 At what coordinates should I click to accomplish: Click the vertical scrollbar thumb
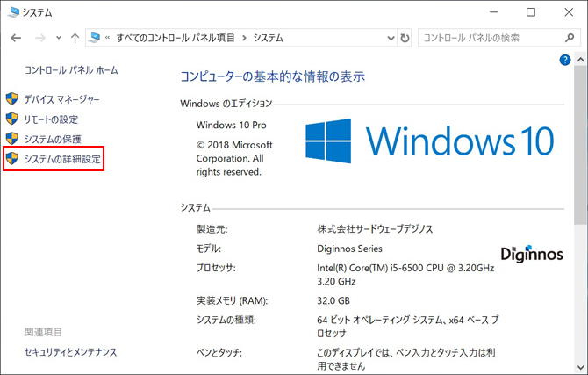580,145
